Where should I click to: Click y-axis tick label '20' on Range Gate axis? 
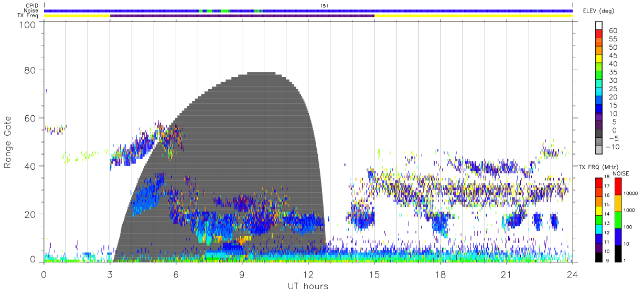tap(29, 214)
